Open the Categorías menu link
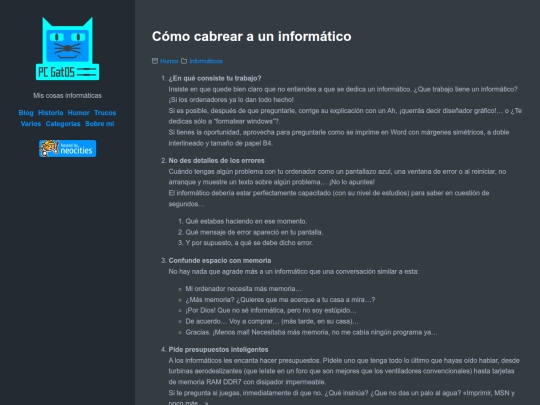Viewport: 540px width, 405px height. click(x=63, y=124)
